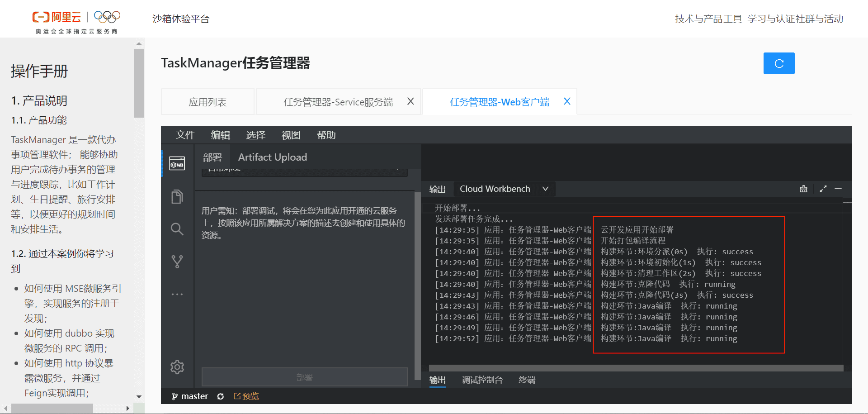This screenshot has width=868, height=414.
Task: Open the Explorer file panel icon
Action: [x=177, y=196]
